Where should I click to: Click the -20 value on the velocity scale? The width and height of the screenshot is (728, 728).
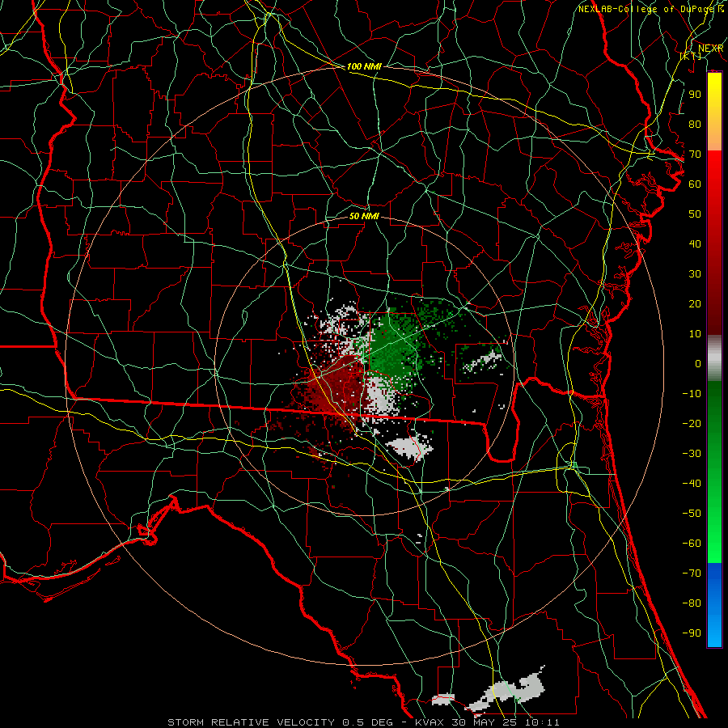pos(692,423)
